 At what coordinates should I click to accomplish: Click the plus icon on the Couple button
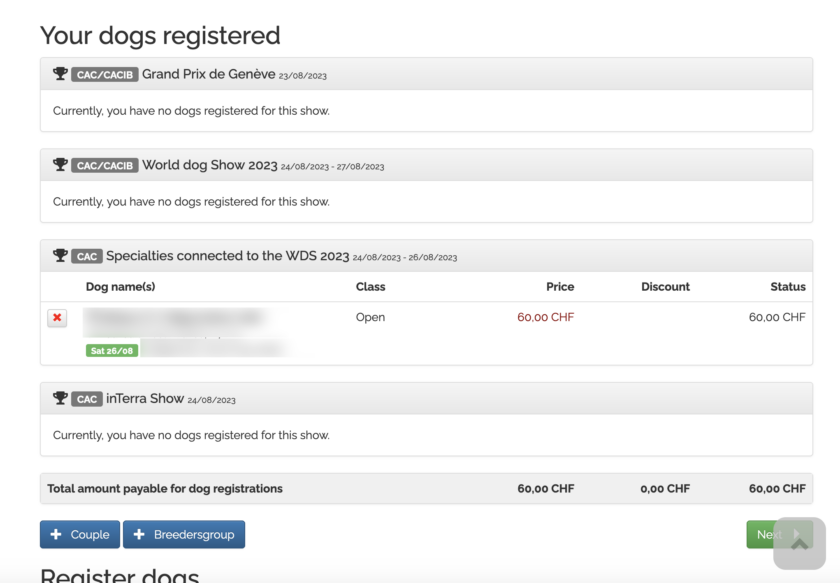point(55,534)
